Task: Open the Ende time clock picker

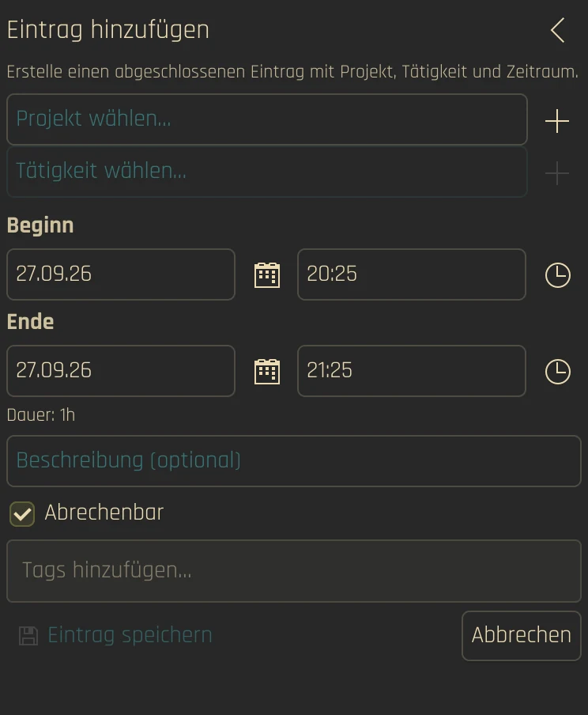Action: (x=557, y=372)
